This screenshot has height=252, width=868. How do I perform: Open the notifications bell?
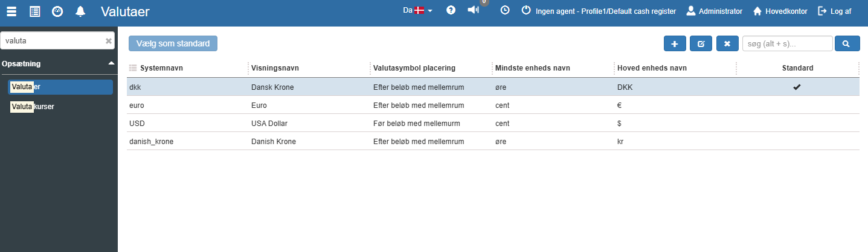(x=80, y=11)
